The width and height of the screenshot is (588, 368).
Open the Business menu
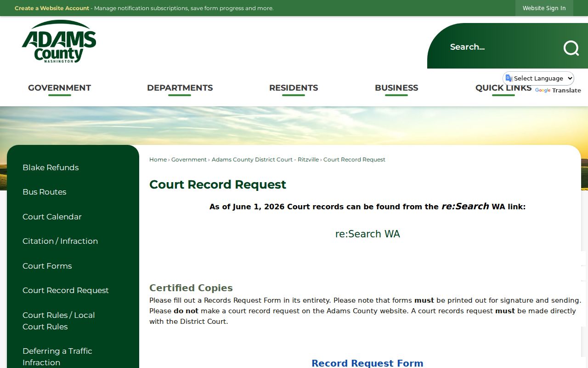(x=396, y=88)
